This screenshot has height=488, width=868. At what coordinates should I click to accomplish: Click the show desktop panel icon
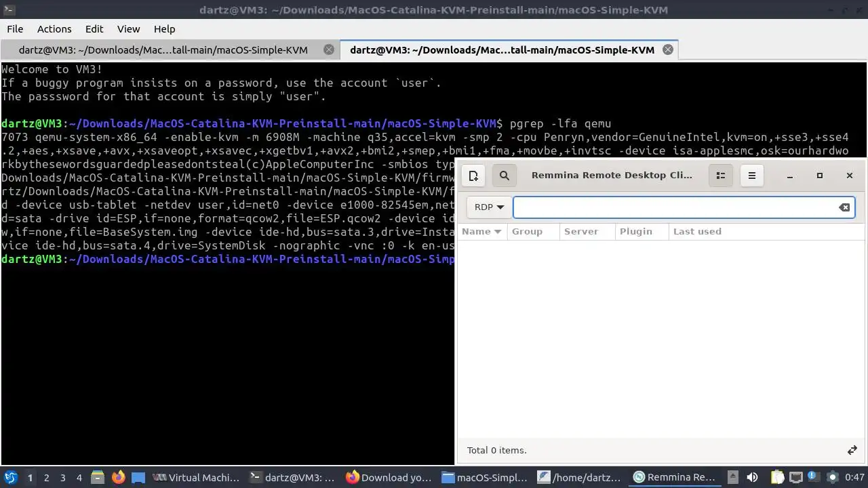point(138,477)
